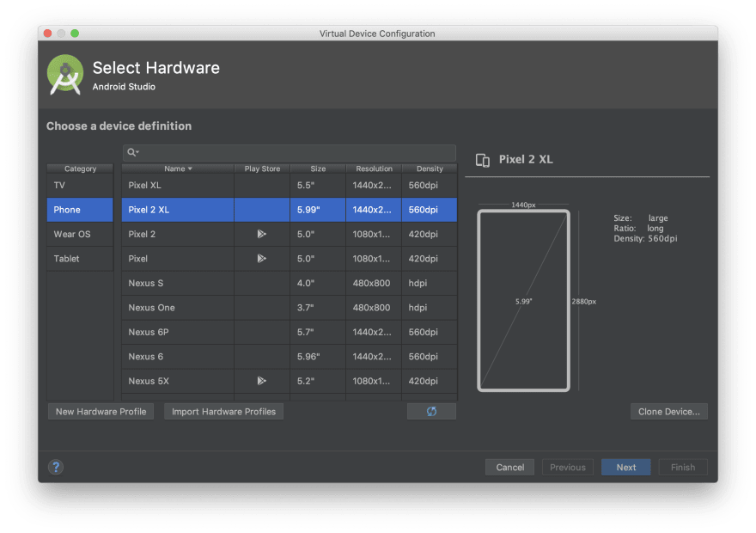This screenshot has height=533, width=756.
Task: Click the 5.99" size cell
Action: 318,210
